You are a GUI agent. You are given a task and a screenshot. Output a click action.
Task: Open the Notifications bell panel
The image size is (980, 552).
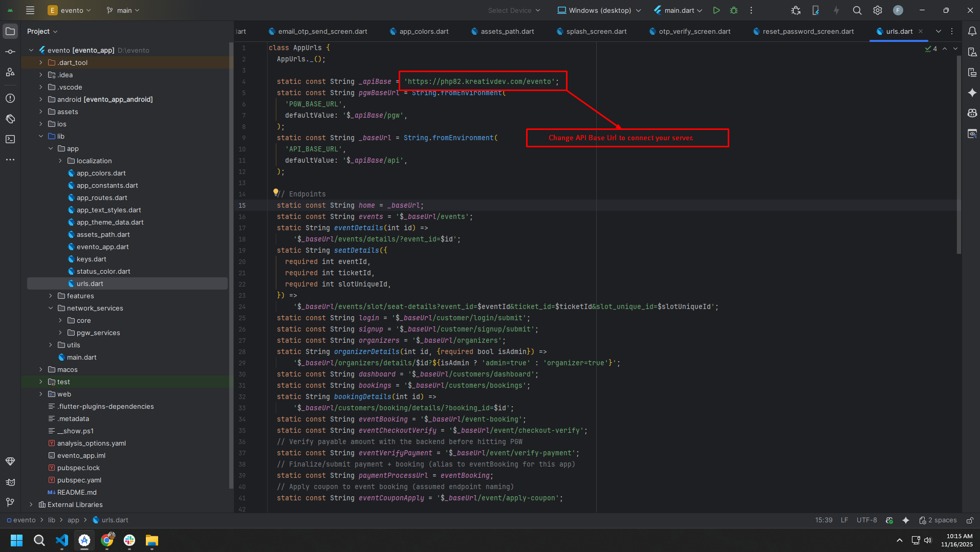(973, 31)
